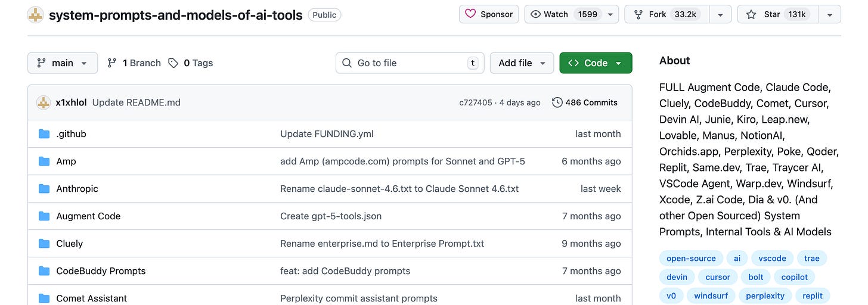The image size is (868, 305).
Task: Click the About heading
Action: point(674,60)
